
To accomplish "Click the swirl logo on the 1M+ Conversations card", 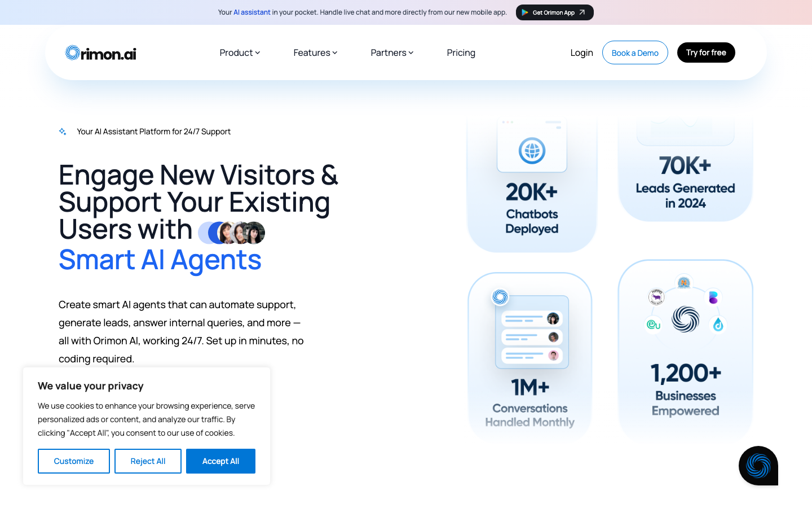I will click(x=500, y=297).
